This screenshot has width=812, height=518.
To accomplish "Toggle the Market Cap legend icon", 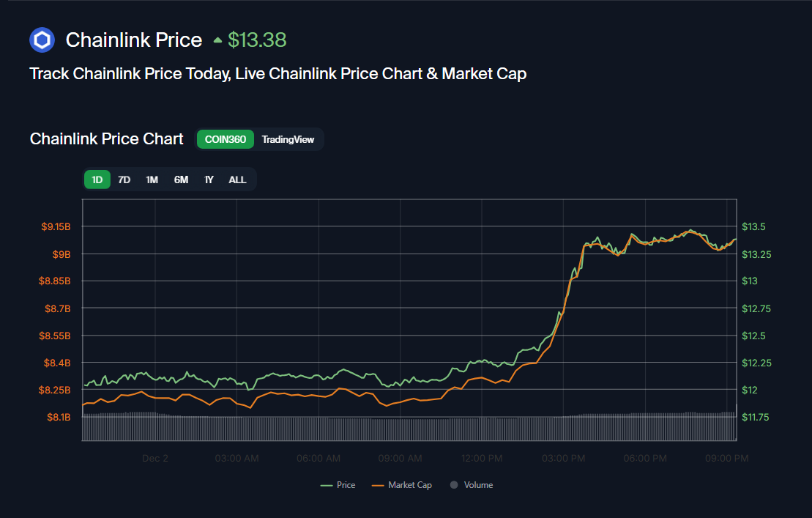I will point(378,485).
